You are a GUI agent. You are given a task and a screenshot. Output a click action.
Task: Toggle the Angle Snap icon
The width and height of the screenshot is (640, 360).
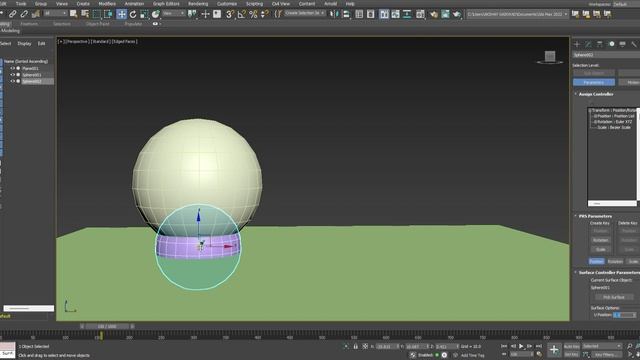[x=242, y=14]
